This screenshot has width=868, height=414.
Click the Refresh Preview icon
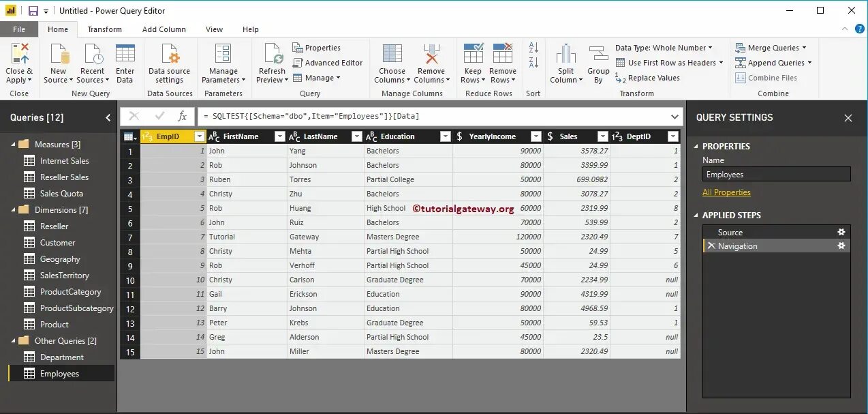tap(273, 53)
